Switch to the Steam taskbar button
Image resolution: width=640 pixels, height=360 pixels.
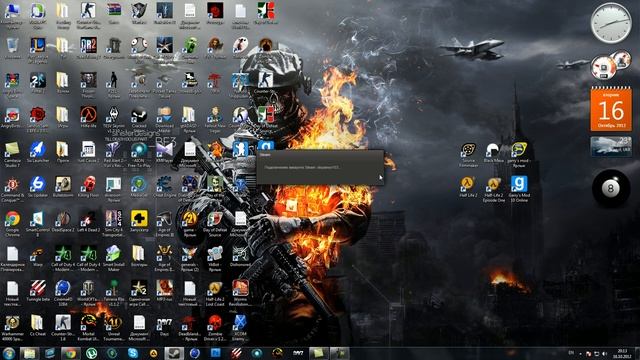click(174, 353)
